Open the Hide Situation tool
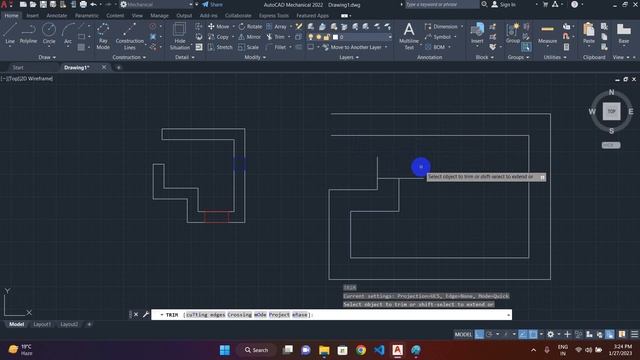 180,36
